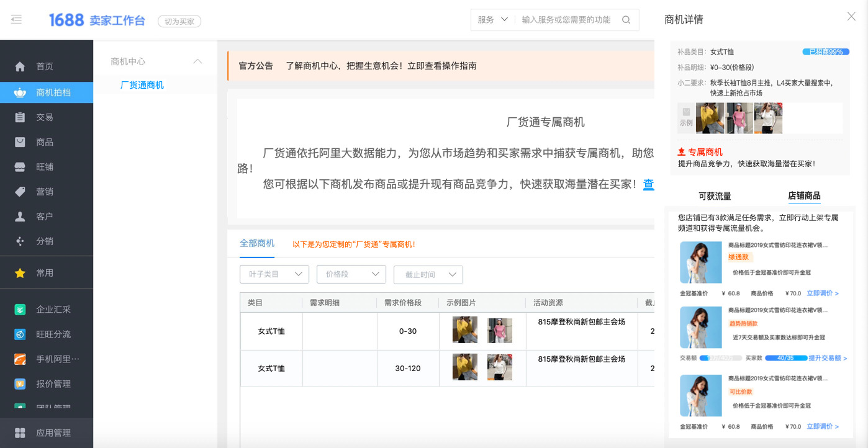The width and height of the screenshot is (868, 448).
Task: Click the 提升交易额 link
Action: click(x=827, y=358)
